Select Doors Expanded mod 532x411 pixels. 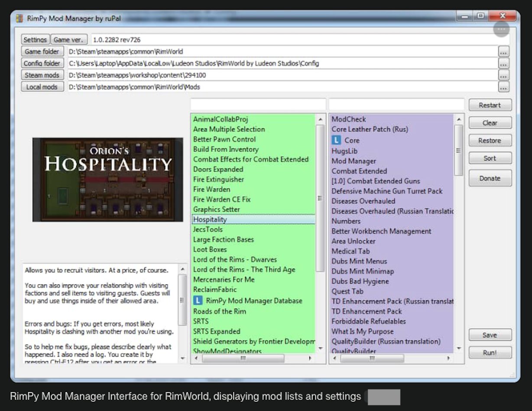coord(218,169)
